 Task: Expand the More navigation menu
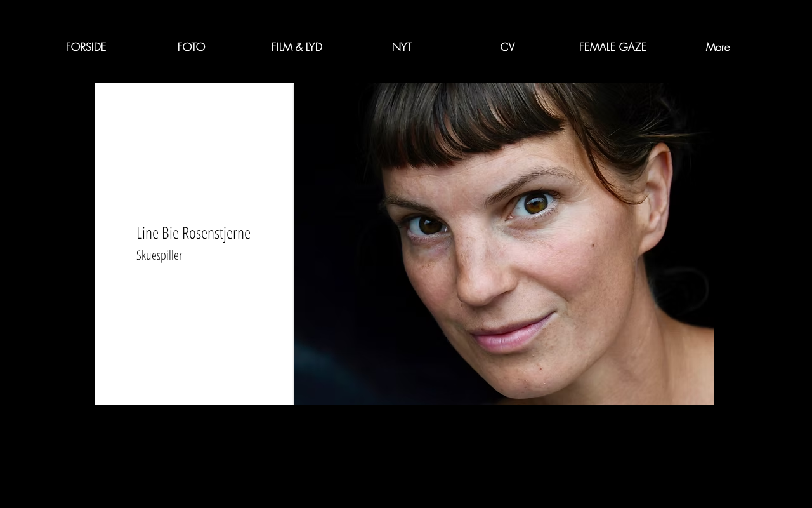coord(717,47)
